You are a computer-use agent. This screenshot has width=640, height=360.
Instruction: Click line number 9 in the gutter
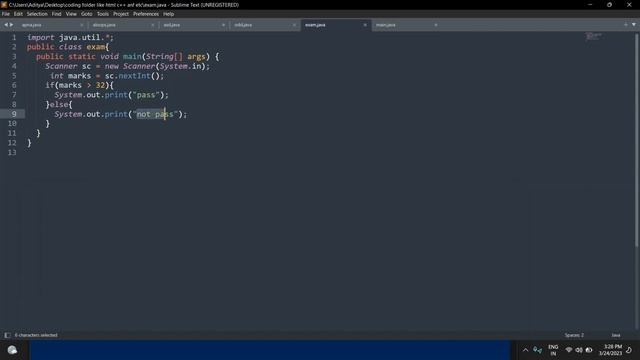[x=14, y=114]
